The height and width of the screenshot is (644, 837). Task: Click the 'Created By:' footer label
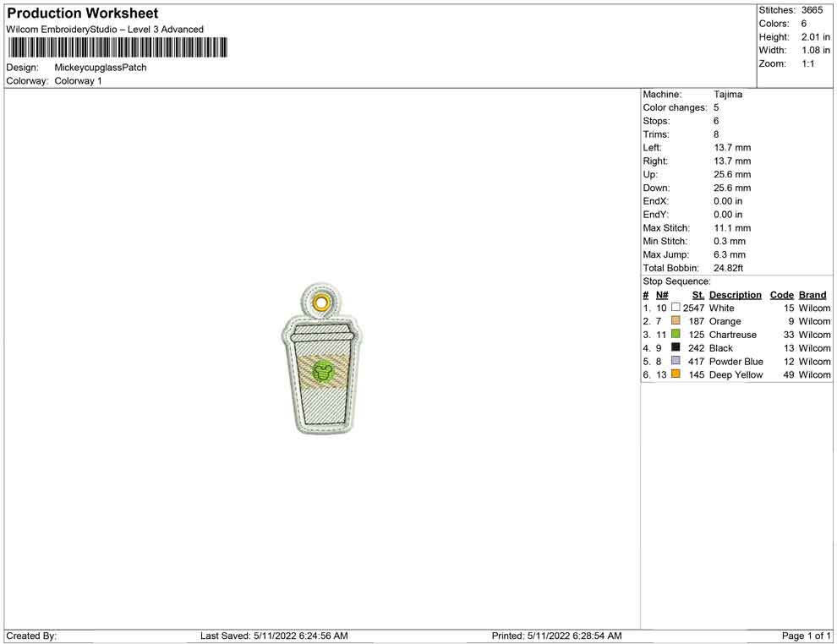click(31, 636)
